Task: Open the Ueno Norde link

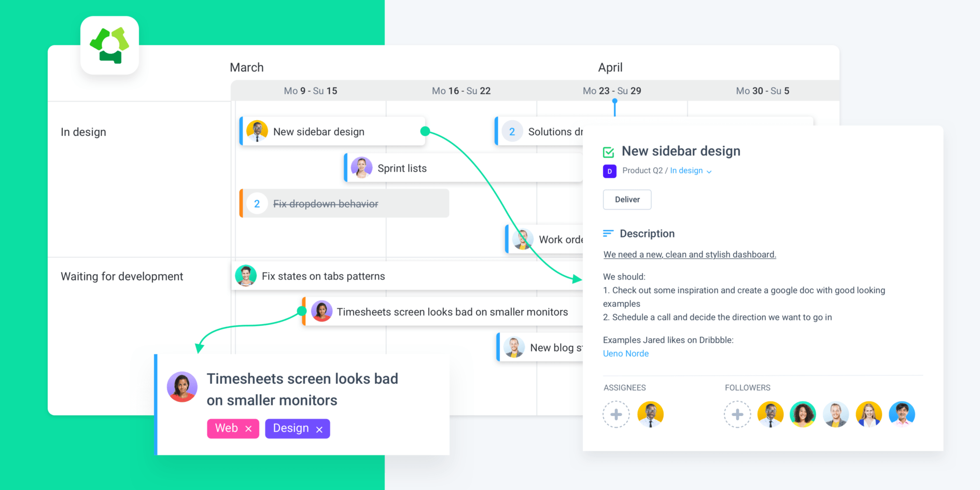Action: pos(625,353)
